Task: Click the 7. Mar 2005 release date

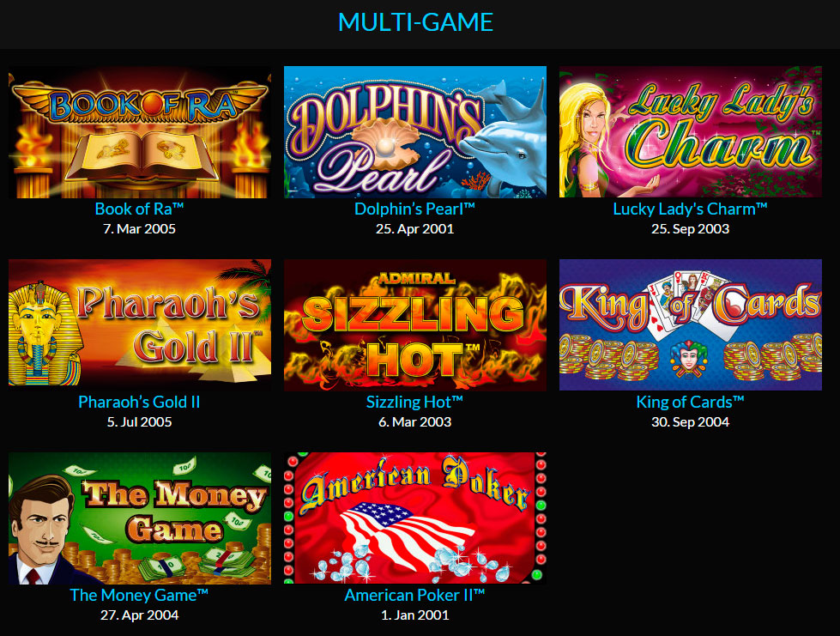Action: pos(139,229)
